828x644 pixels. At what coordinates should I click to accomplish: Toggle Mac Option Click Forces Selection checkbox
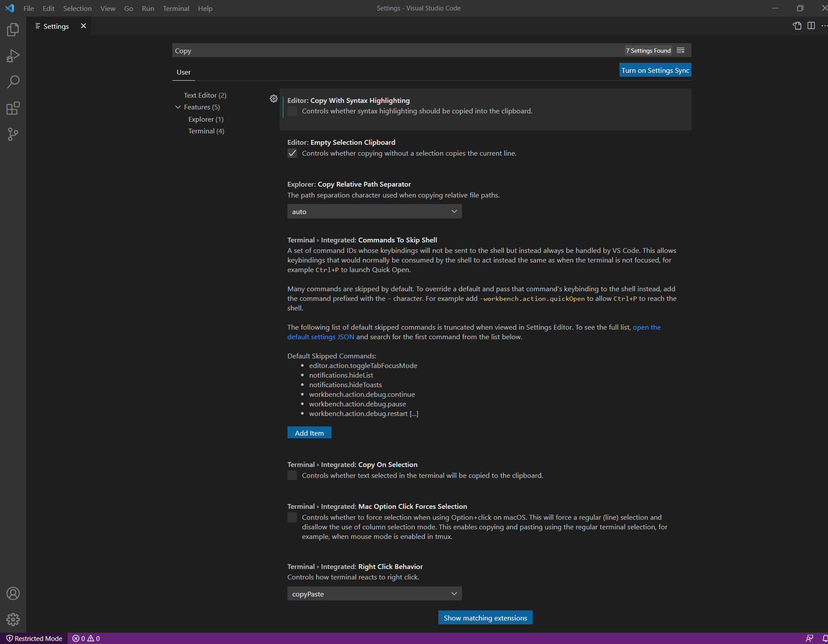click(x=292, y=517)
